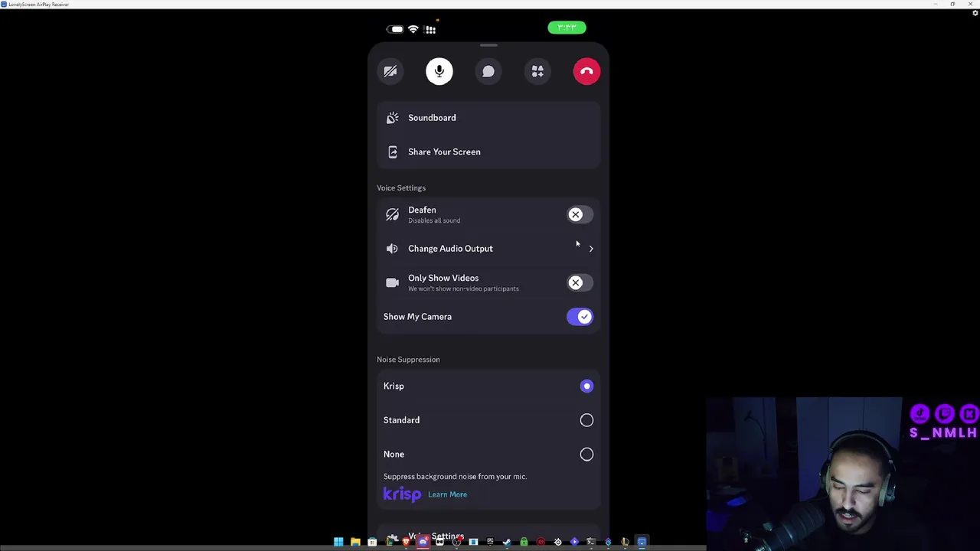Choose Share Your Screen

click(x=488, y=152)
